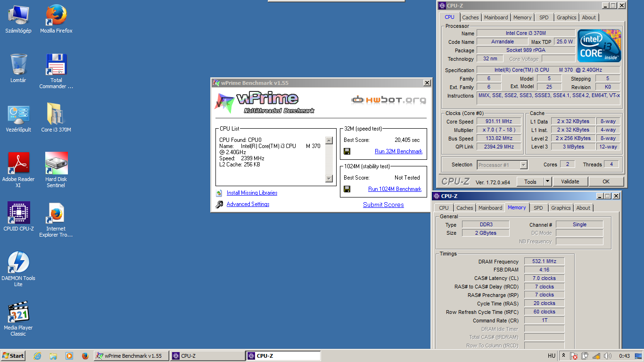Click the wrench-and-key icon beside Advanced Settings

point(219,205)
